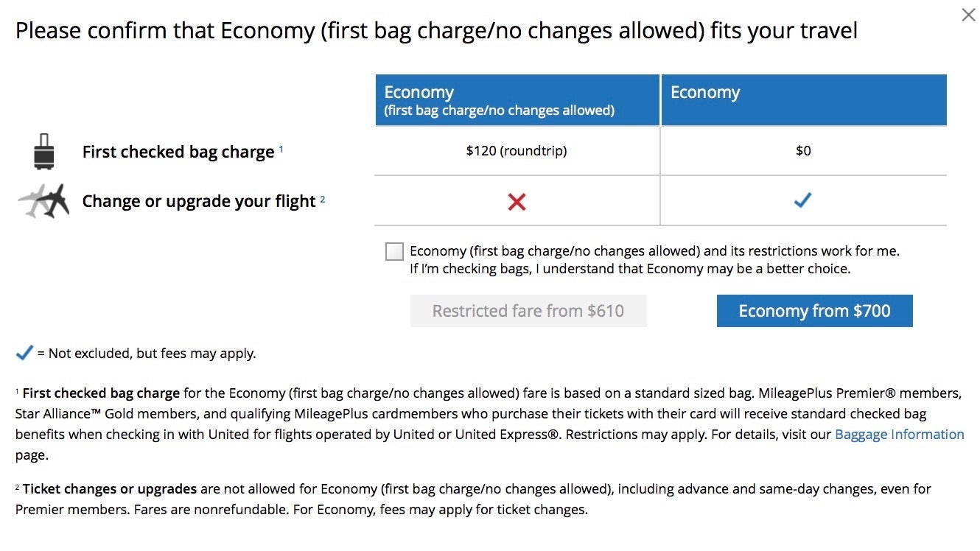Select the Economy (first bag charge/no changes allowed) column header
This screenshot has height=551, width=980.
517,100
